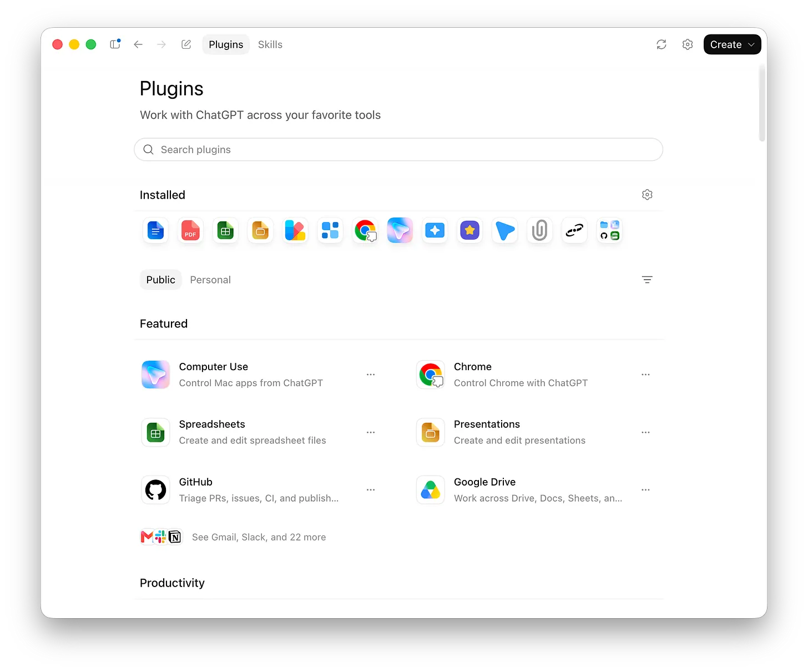The width and height of the screenshot is (808, 672).
Task: Open more options for Presentations
Action: [645, 432]
